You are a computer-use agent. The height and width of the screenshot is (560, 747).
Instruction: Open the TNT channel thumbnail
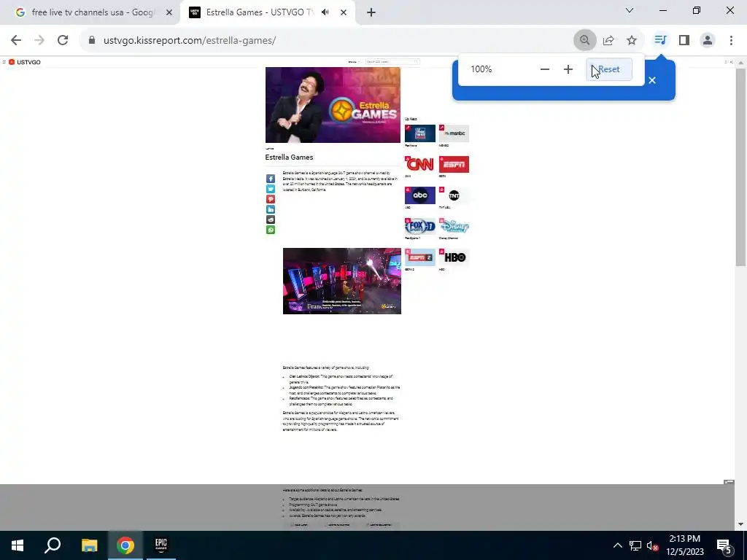click(x=454, y=195)
